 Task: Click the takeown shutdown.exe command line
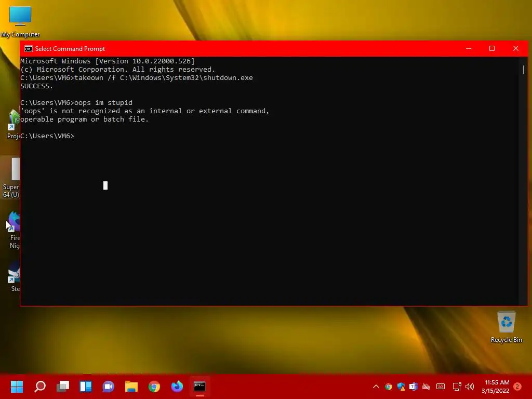(x=137, y=78)
